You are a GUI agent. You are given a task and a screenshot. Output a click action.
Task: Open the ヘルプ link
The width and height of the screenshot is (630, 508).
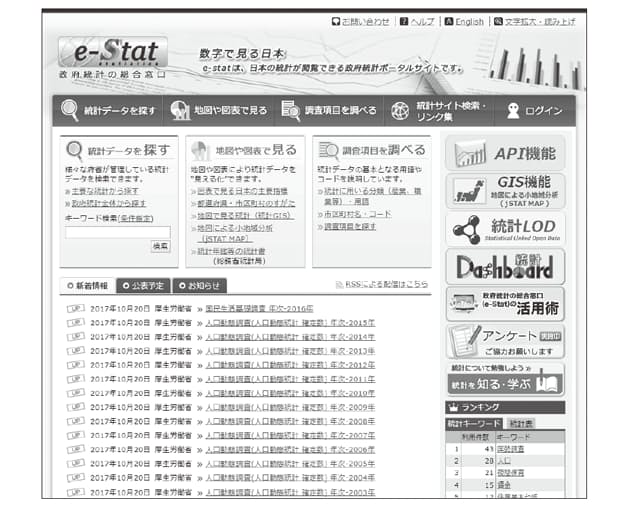pyautogui.click(x=417, y=21)
